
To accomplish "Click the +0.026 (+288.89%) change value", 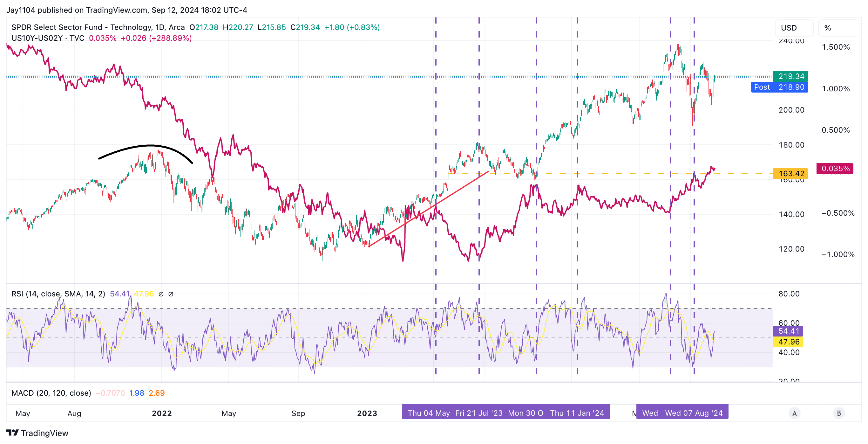I will pos(156,38).
